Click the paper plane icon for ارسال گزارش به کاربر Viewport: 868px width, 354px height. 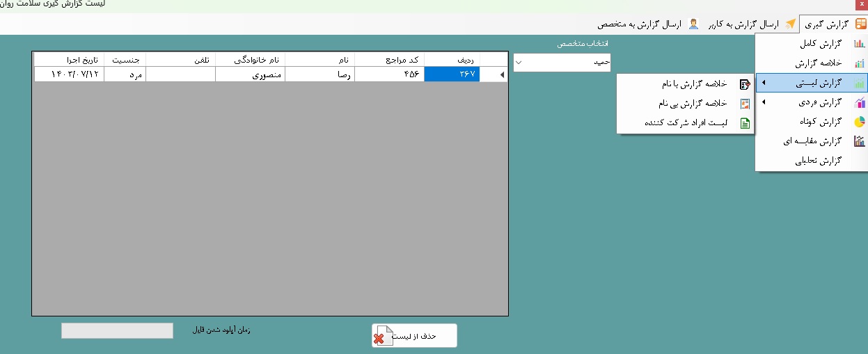(791, 24)
